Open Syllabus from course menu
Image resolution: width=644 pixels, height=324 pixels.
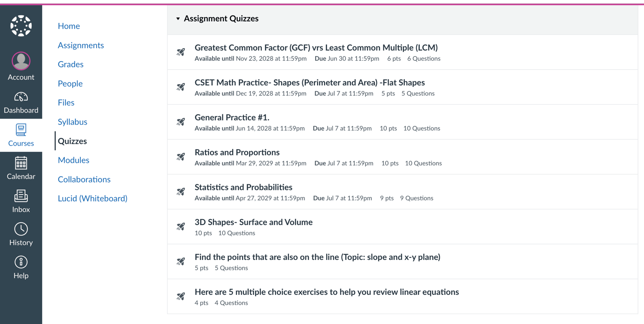point(73,122)
